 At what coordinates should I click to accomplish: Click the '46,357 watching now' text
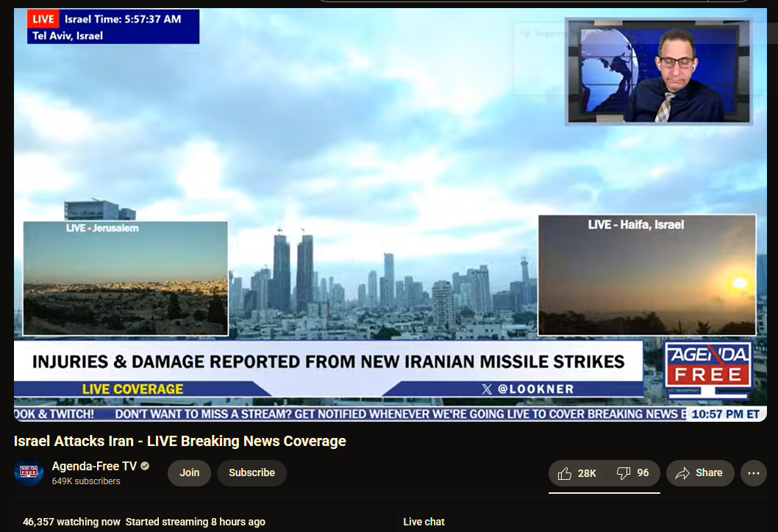click(71, 522)
